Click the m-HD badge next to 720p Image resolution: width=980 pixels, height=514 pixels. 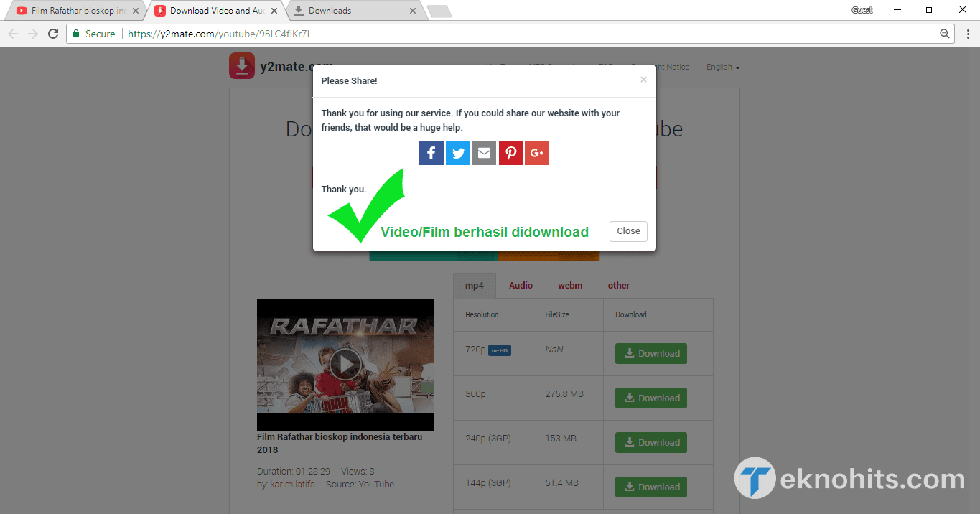click(500, 350)
